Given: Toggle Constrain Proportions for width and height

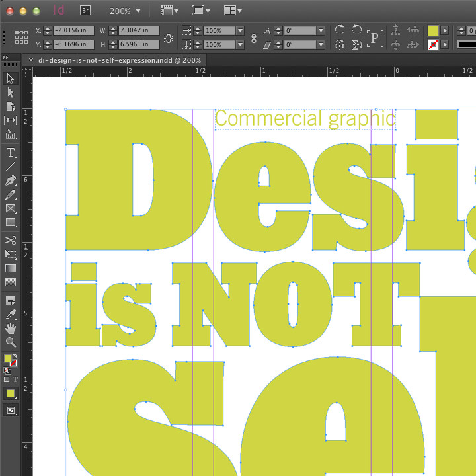Looking at the screenshot, I should (x=169, y=38).
